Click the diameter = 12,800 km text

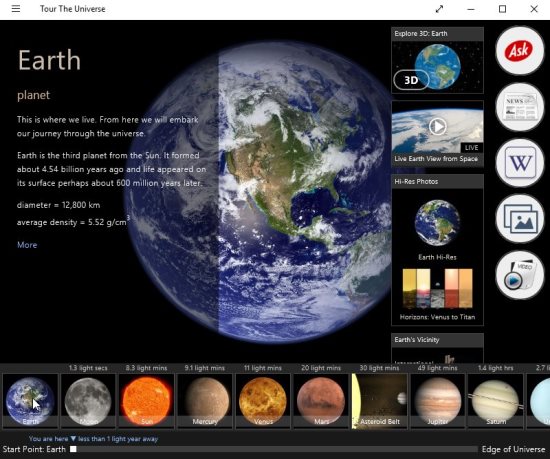pos(59,205)
